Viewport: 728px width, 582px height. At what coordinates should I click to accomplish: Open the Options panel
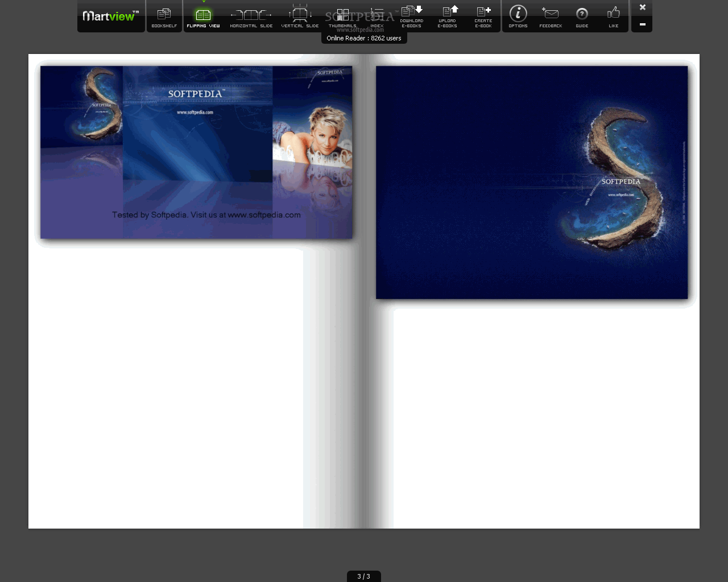(x=518, y=17)
